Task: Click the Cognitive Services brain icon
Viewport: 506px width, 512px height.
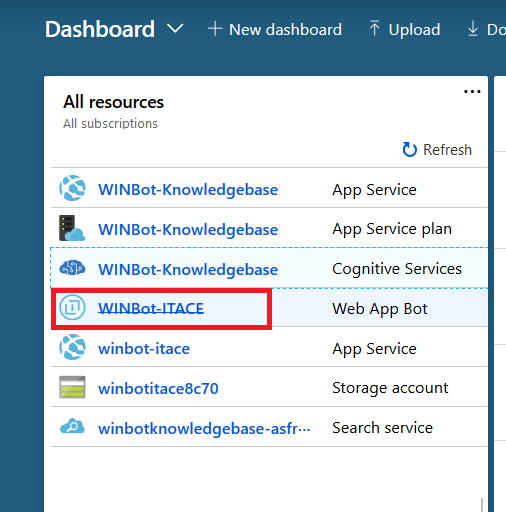Action: pyautogui.click(x=72, y=268)
